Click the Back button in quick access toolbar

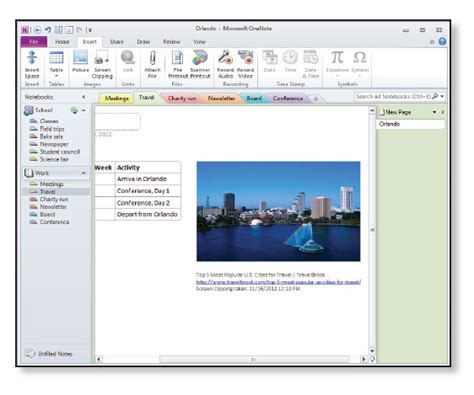(x=37, y=30)
